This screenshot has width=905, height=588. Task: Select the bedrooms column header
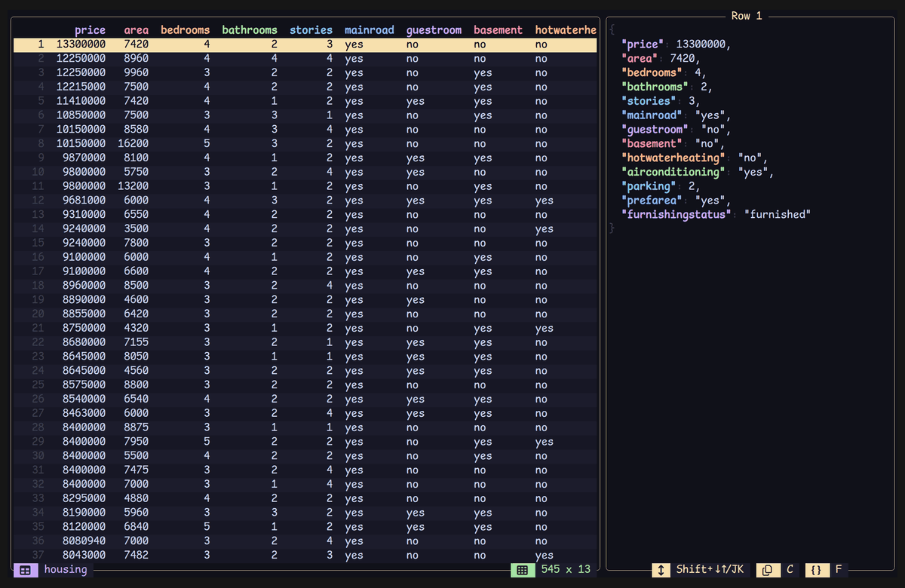point(186,30)
